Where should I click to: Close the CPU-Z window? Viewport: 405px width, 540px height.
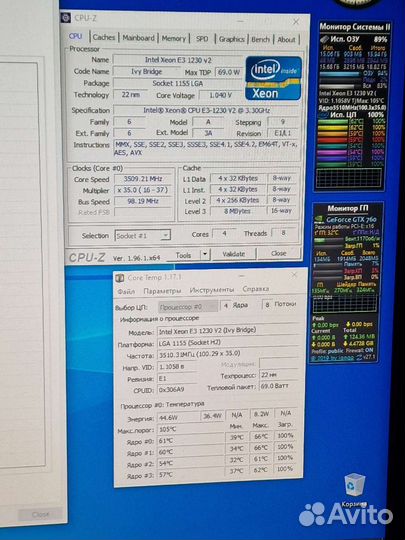click(x=296, y=22)
